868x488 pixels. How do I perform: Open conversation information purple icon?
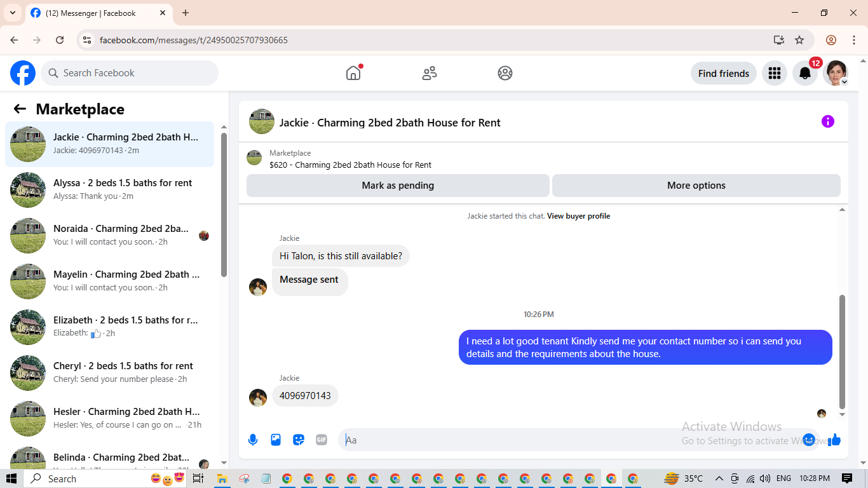click(827, 121)
